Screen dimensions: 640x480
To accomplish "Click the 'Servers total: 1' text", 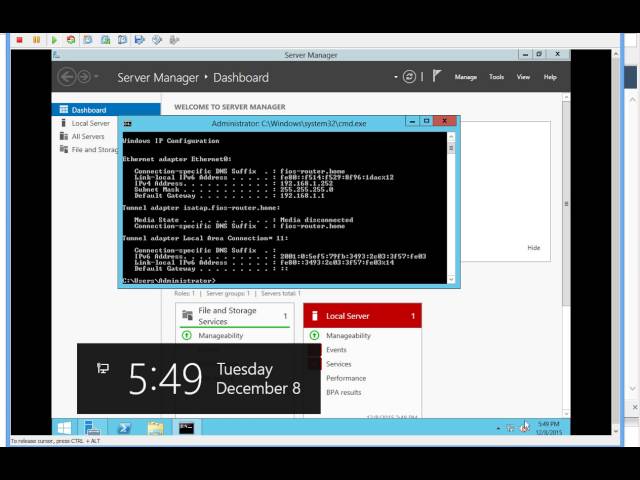I will point(281,293).
